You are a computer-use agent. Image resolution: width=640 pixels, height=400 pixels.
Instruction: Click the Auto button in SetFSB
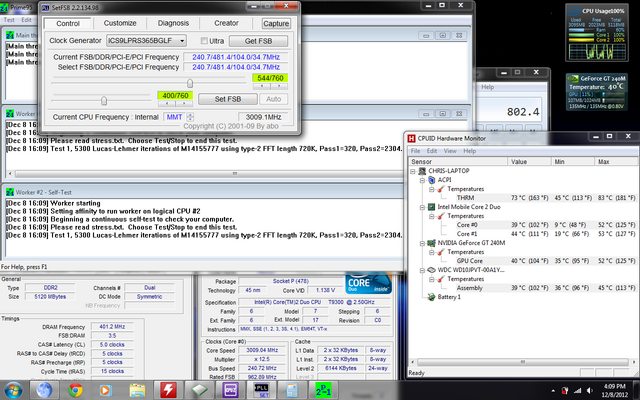coord(273,99)
